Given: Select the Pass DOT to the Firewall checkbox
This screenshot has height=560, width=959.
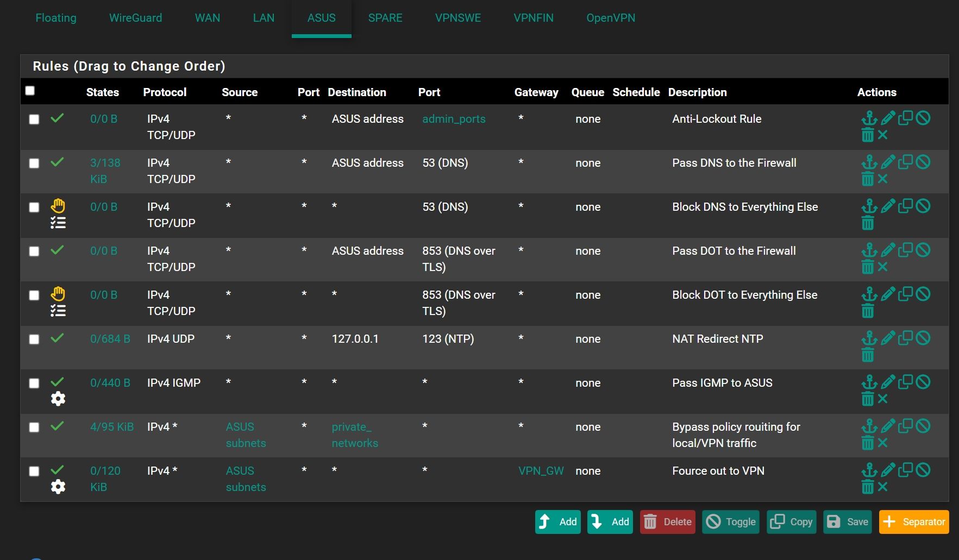Looking at the screenshot, I should [x=34, y=251].
